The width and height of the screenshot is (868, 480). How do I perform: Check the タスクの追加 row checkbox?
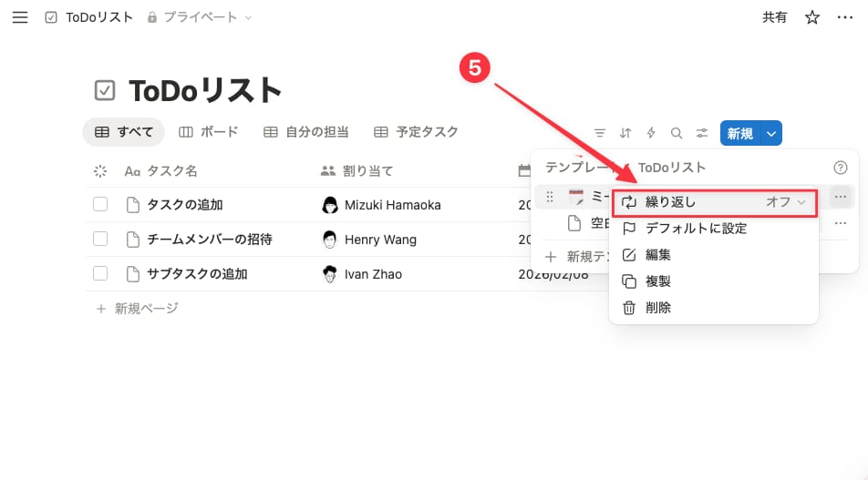click(x=100, y=205)
